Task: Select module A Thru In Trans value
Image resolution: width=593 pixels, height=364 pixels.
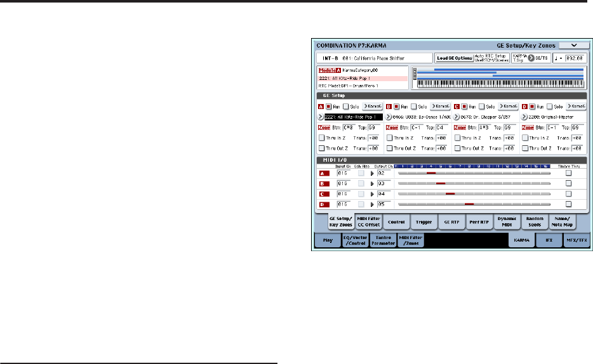Action: (x=373, y=138)
